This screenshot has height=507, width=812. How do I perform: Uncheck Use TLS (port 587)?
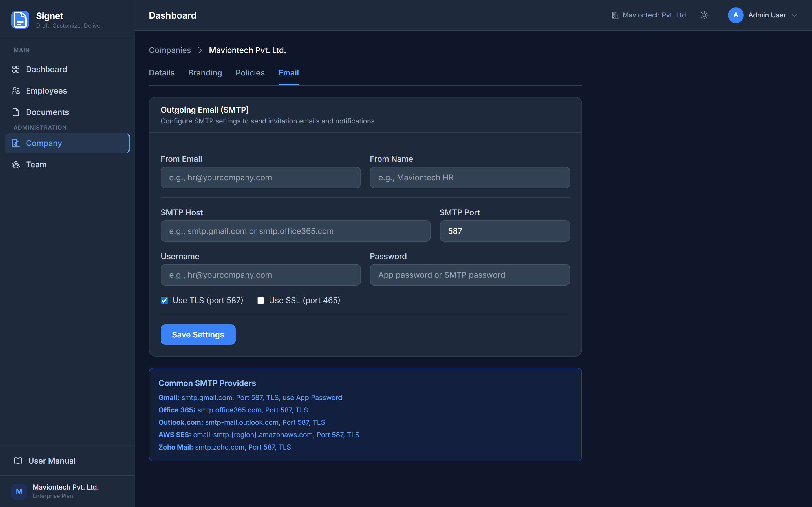click(164, 301)
